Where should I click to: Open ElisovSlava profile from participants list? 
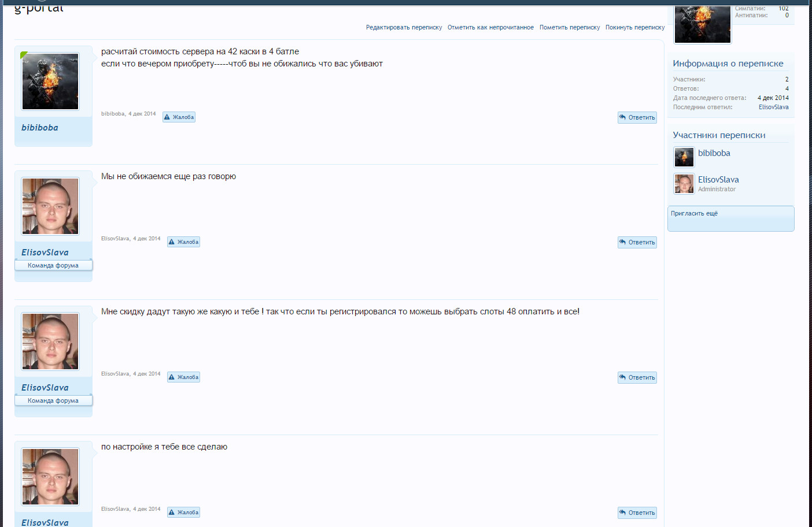[x=718, y=180]
